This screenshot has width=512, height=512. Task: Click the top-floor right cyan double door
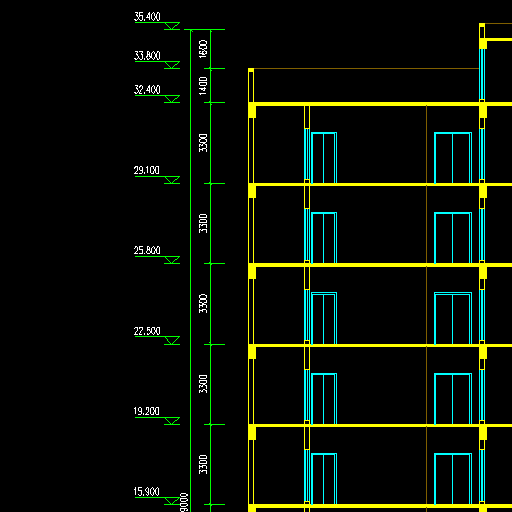453,158
